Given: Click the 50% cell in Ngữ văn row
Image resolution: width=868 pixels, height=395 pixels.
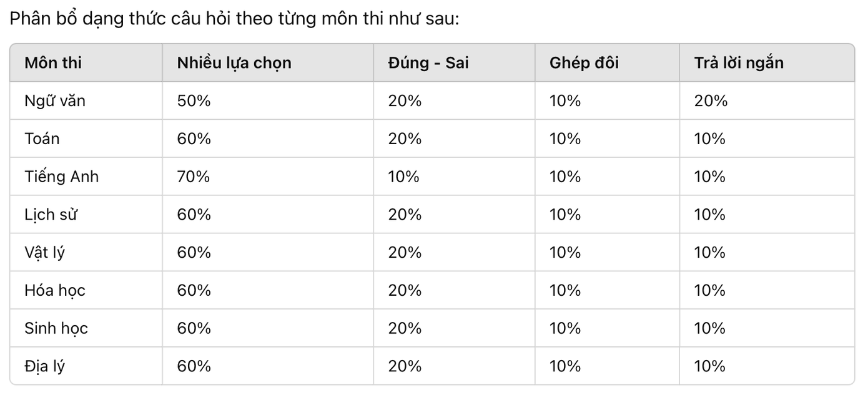Looking at the screenshot, I should pyautogui.click(x=194, y=100).
